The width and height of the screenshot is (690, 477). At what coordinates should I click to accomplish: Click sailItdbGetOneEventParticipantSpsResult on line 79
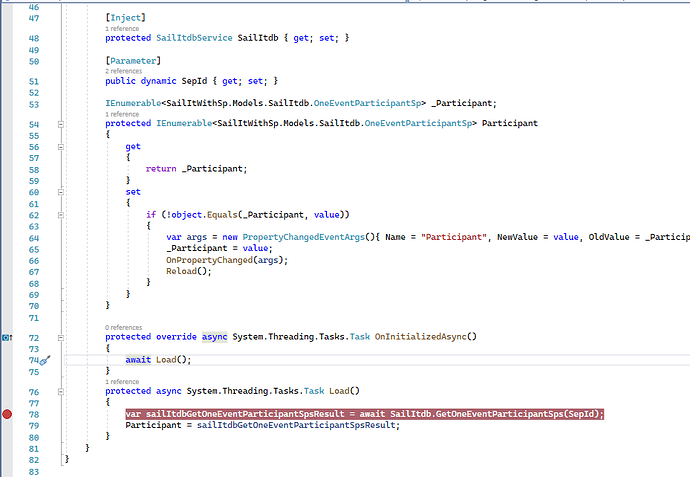pyautogui.click(x=296, y=425)
